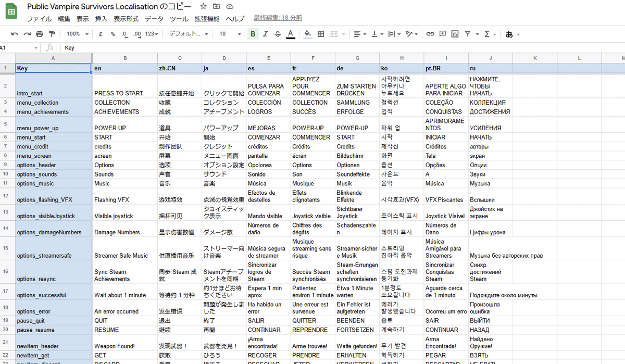The width and height of the screenshot is (625, 364).
Task: Select the 'FORTSETZEN' cell
Action: (357, 330)
